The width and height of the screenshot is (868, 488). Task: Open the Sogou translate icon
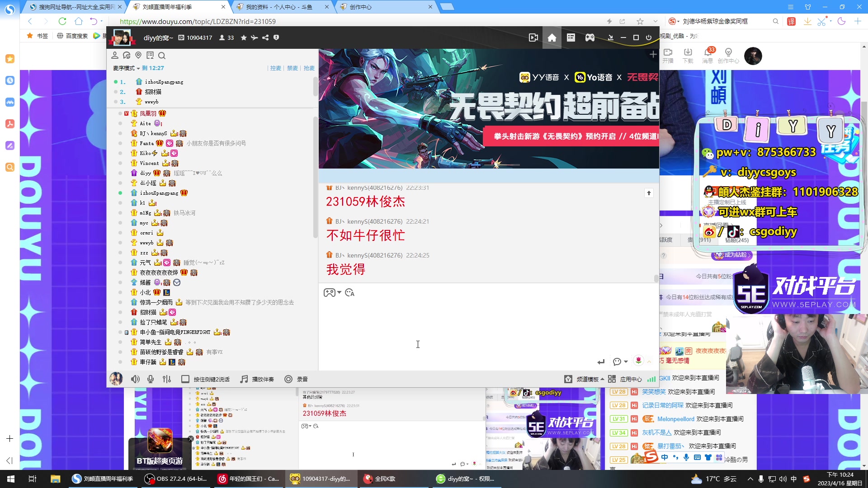click(x=791, y=21)
